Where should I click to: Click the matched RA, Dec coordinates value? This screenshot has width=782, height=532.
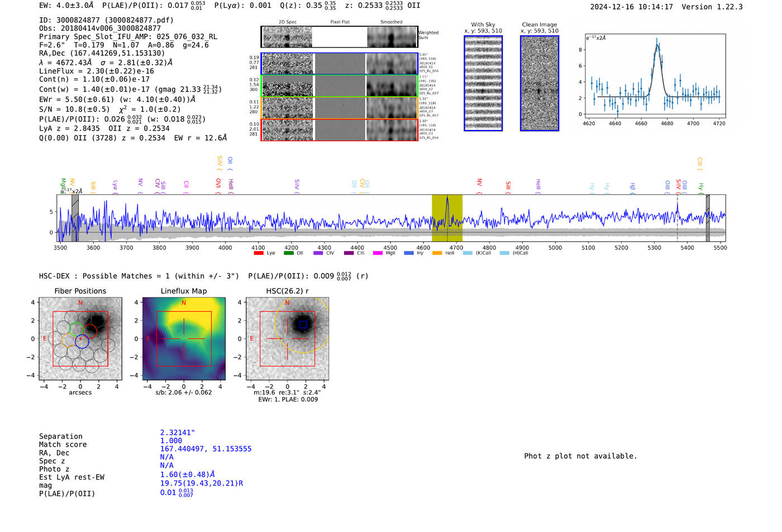pos(206,449)
